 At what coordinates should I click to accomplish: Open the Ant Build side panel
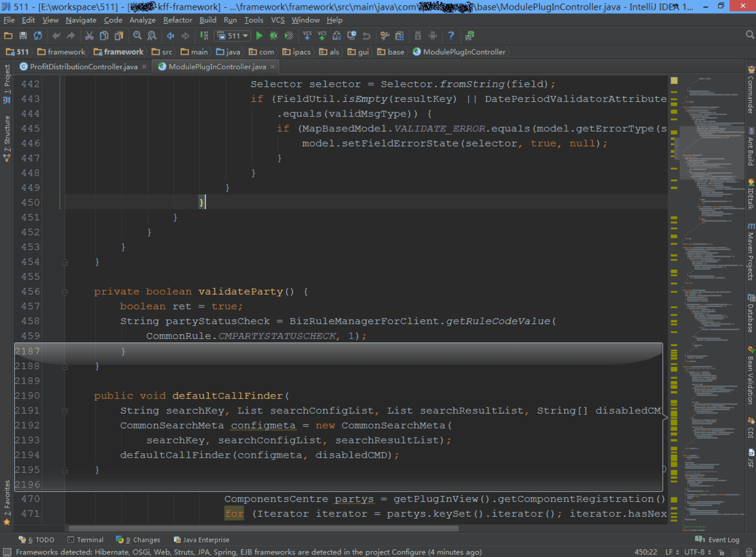(x=751, y=146)
